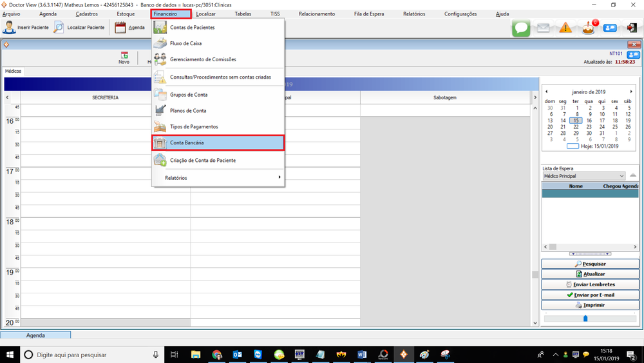Open the TISS menu

(x=275, y=14)
